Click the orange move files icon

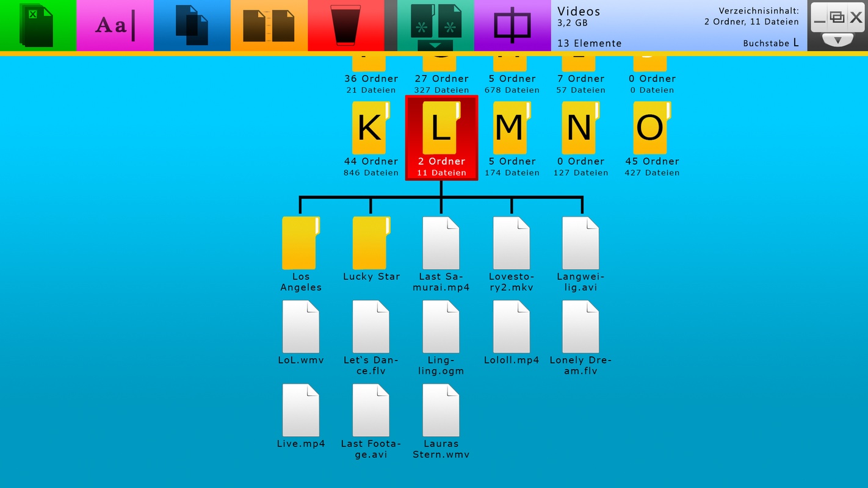pyautogui.click(x=269, y=26)
